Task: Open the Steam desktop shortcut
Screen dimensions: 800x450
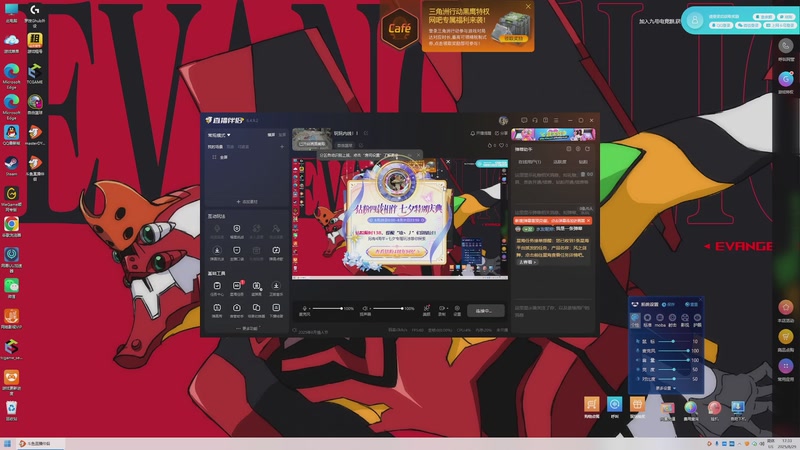Action: point(11,165)
